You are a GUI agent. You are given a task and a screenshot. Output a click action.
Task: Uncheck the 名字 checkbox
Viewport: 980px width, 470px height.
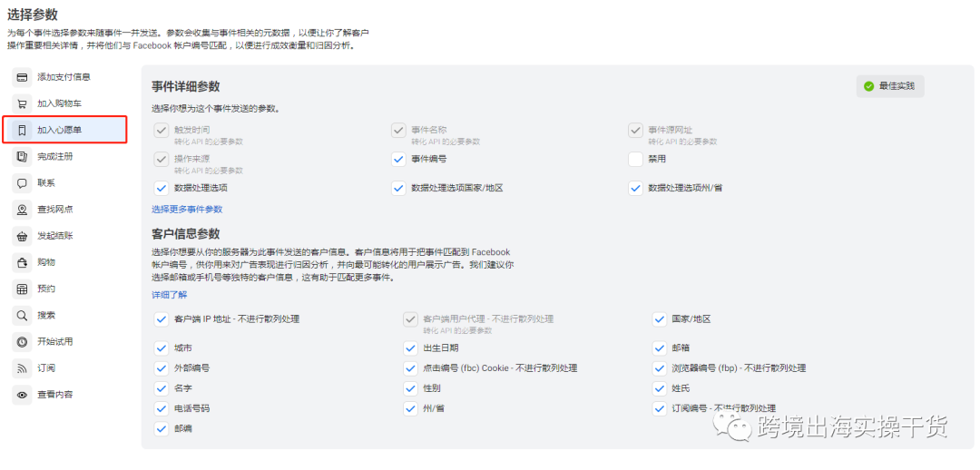(162, 388)
